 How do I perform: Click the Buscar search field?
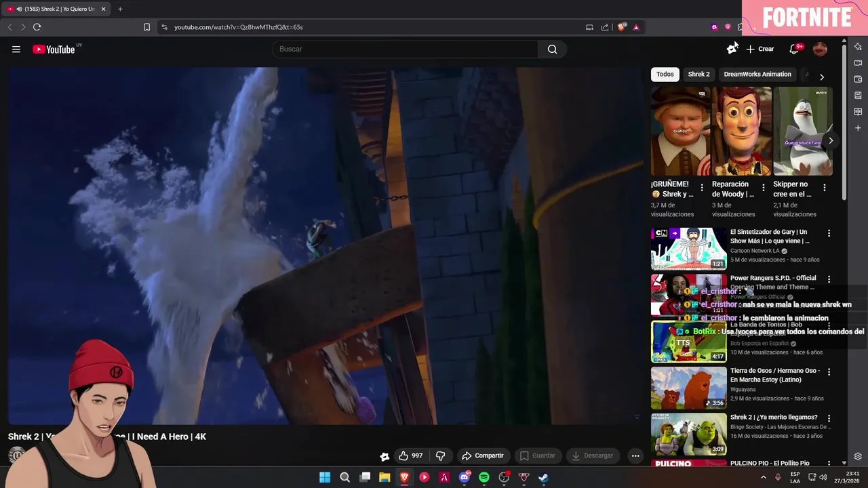point(405,49)
